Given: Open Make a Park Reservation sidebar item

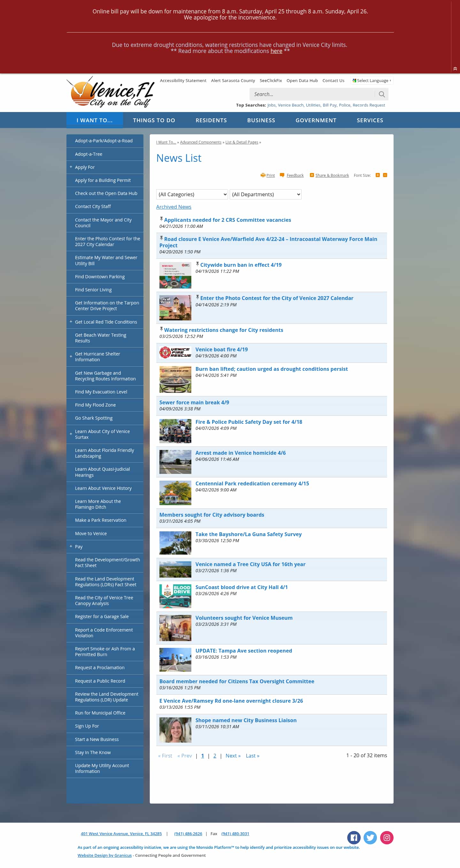Looking at the screenshot, I should click(x=105, y=520).
